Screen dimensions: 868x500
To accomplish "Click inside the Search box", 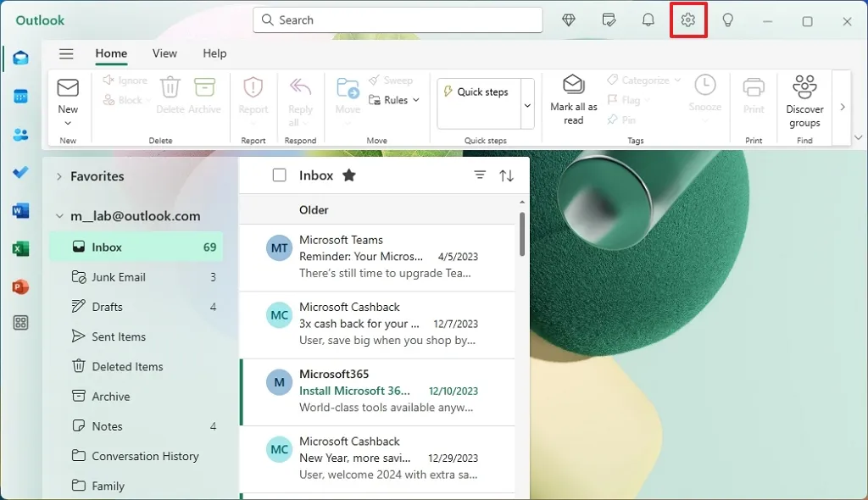I will tap(398, 20).
